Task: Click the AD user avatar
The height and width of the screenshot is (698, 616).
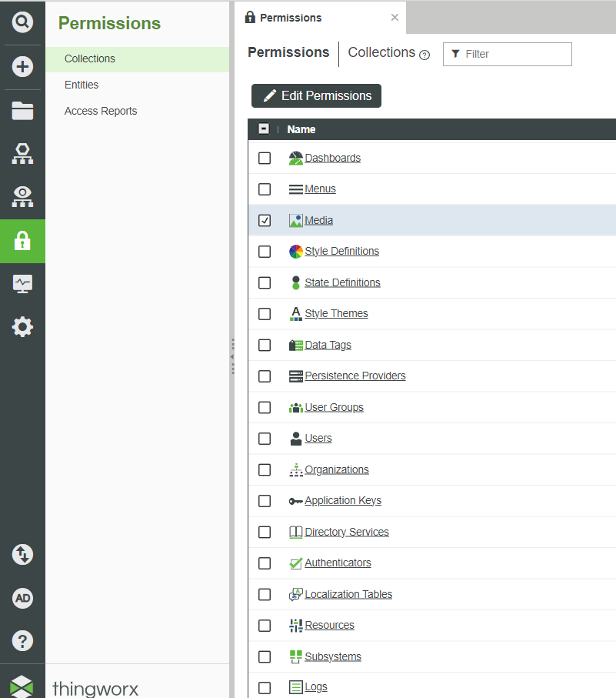Action: (x=22, y=598)
